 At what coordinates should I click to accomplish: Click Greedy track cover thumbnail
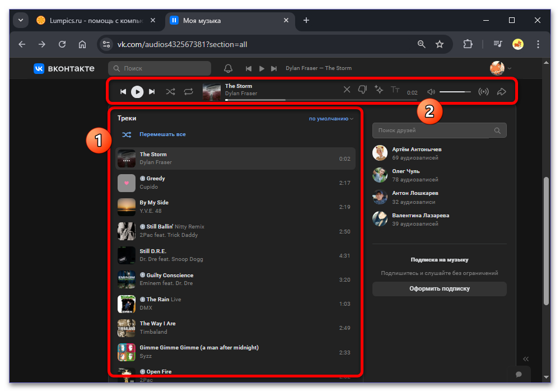[x=127, y=183]
